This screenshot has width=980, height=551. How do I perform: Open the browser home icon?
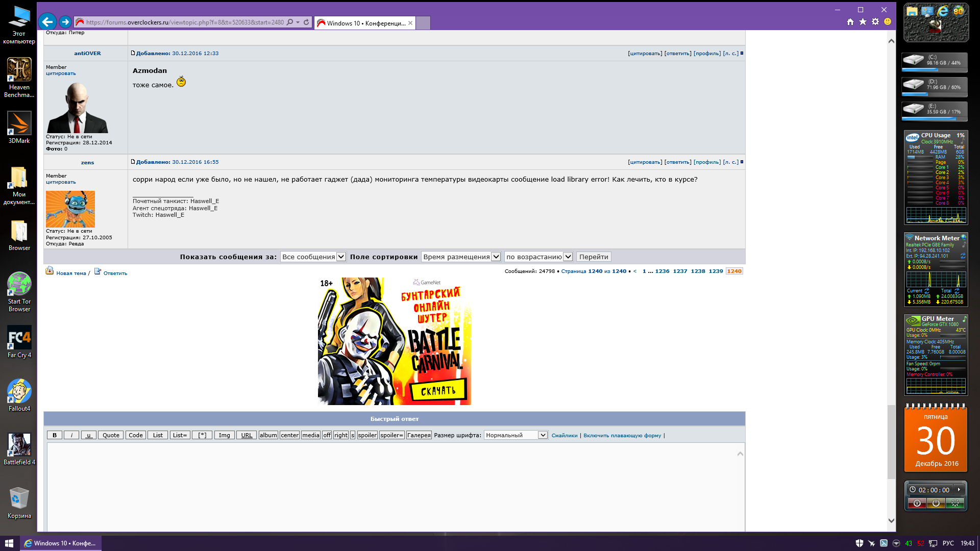[x=850, y=22]
